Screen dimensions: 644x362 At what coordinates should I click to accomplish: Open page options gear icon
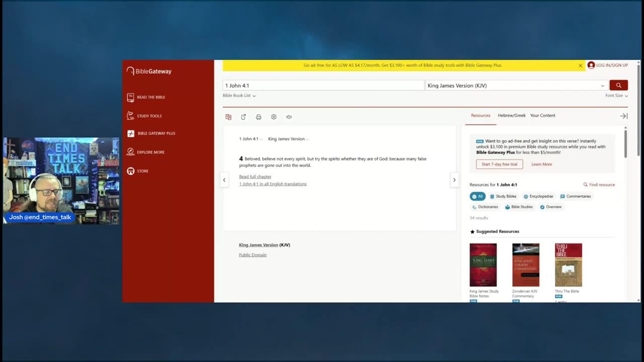(274, 117)
